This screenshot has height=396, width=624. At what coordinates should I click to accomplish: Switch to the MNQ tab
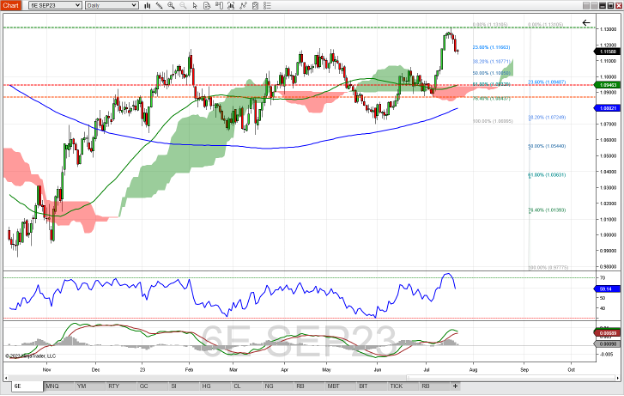59,386
